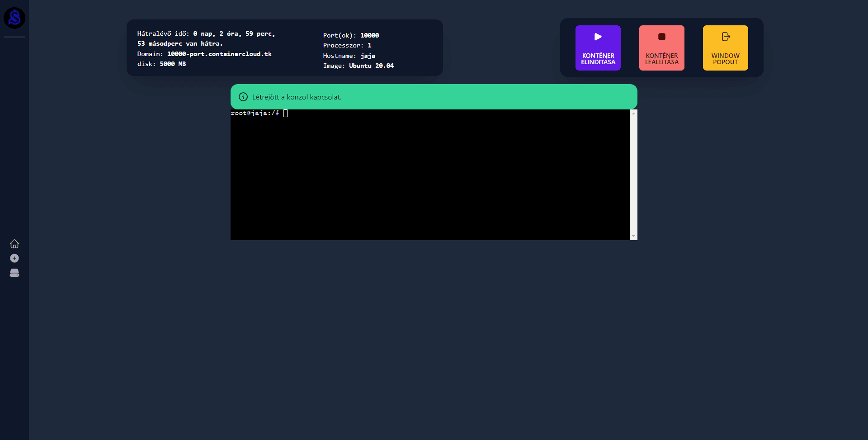Click the KONTÉNER LEÁLLÍTÁSA label
Image resolution: width=868 pixels, height=440 pixels.
pyautogui.click(x=661, y=59)
